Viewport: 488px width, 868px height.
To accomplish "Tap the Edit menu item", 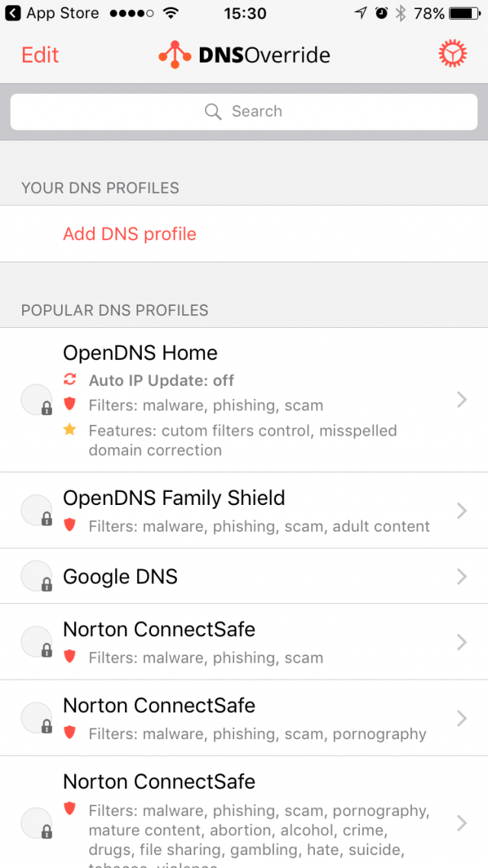I will pyautogui.click(x=40, y=54).
